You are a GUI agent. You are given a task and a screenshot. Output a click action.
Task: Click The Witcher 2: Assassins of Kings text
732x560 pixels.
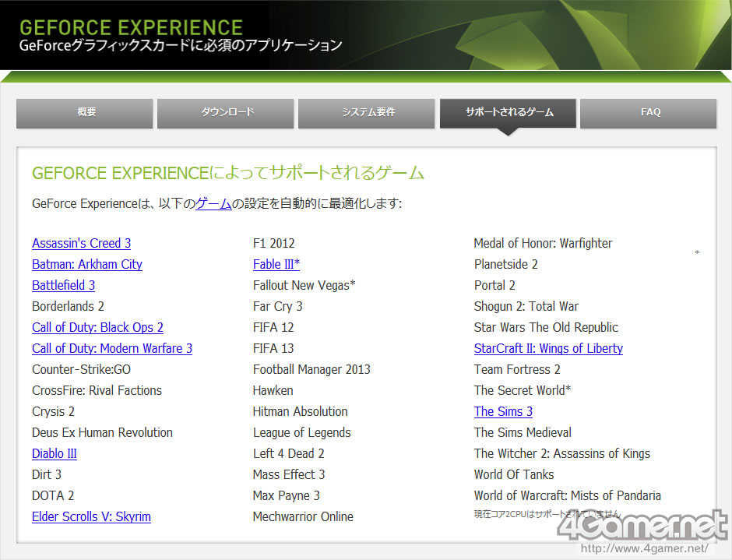click(x=562, y=453)
